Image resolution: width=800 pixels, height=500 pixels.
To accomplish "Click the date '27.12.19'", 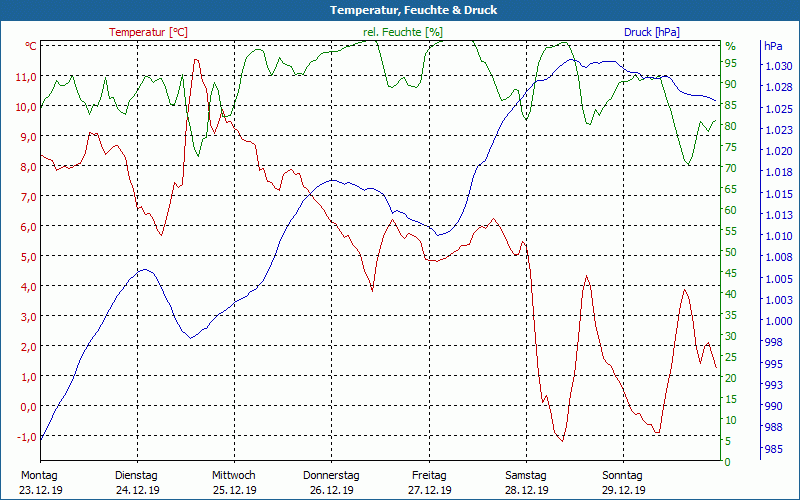I will point(430,490).
